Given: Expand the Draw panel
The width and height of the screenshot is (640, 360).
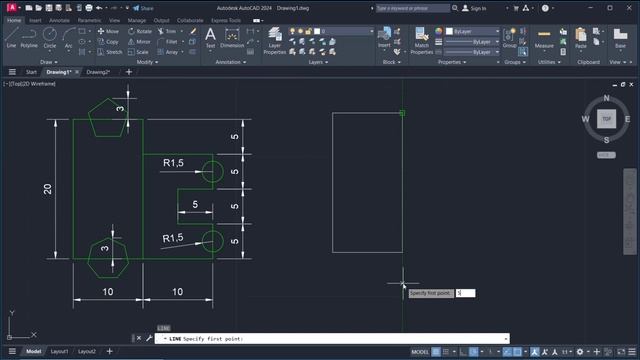Looking at the screenshot, I should 49,62.
